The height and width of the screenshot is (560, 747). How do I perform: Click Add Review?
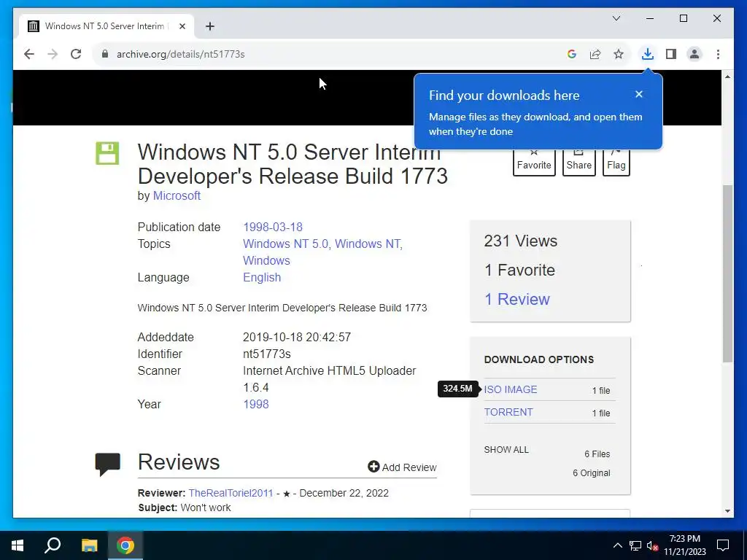tap(402, 467)
